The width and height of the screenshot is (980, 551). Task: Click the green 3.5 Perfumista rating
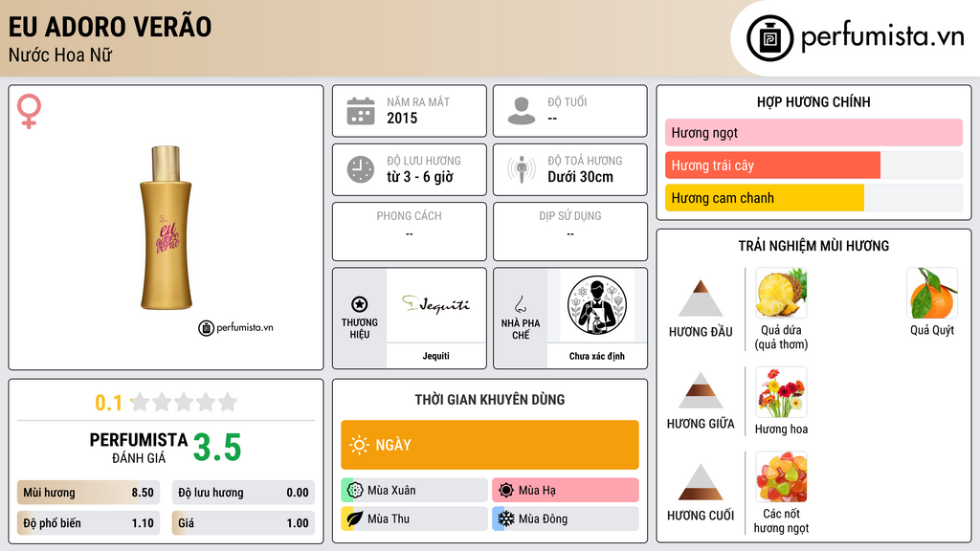click(217, 448)
